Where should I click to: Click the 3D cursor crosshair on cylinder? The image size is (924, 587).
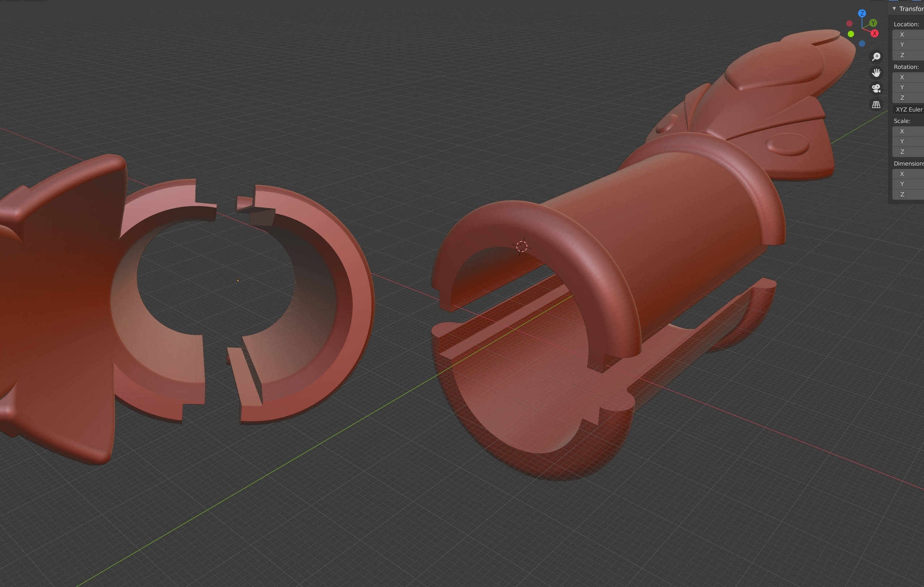(x=522, y=246)
